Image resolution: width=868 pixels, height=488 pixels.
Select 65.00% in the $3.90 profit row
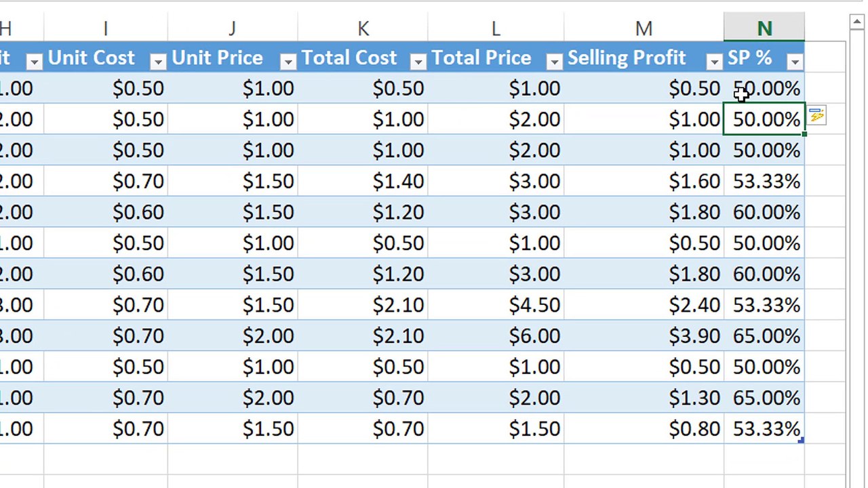click(764, 335)
